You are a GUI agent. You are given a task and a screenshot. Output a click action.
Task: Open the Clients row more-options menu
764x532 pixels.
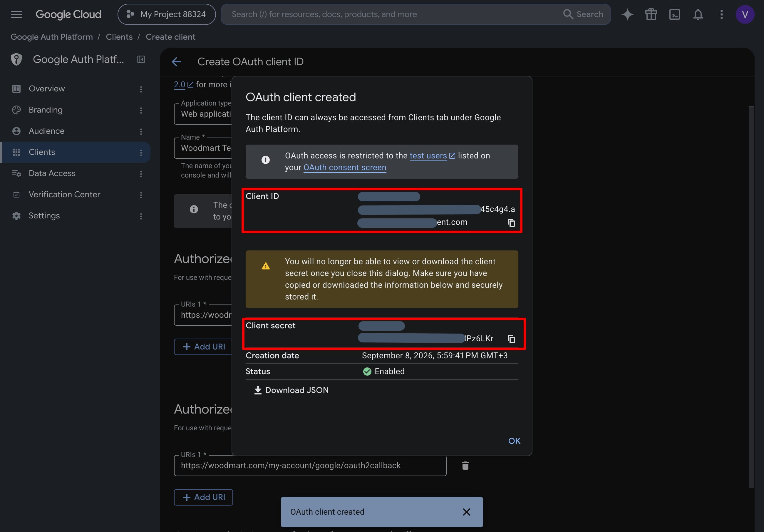point(141,153)
